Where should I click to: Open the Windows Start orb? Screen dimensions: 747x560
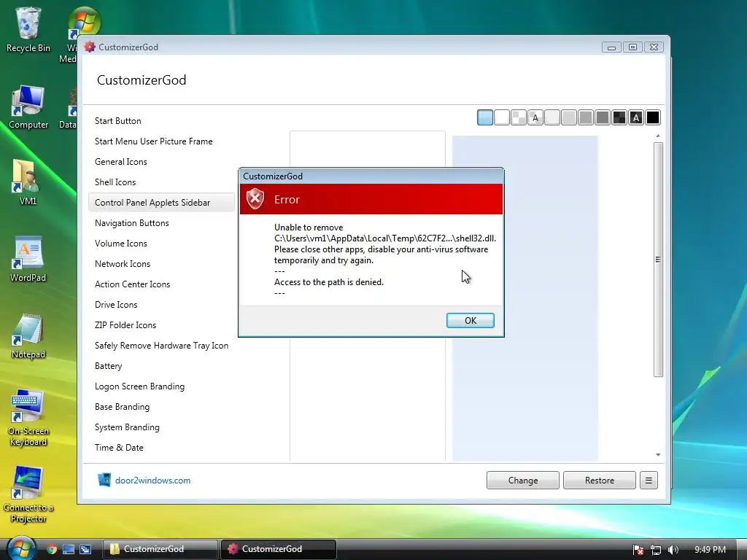point(20,548)
